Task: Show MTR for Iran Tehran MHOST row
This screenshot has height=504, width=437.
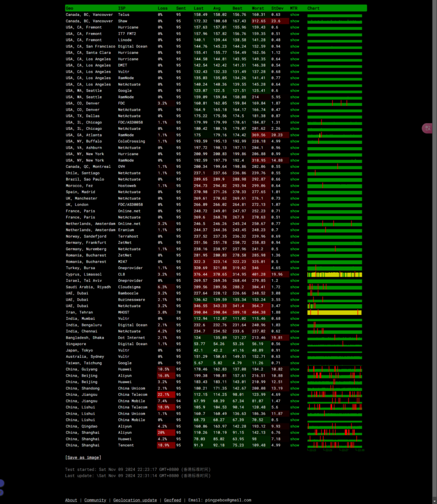Action: tap(295, 313)
